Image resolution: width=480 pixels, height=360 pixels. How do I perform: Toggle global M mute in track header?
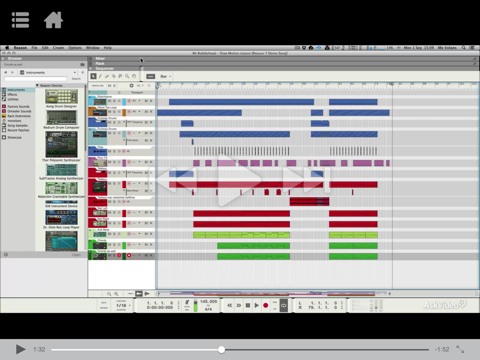(109, 86)
